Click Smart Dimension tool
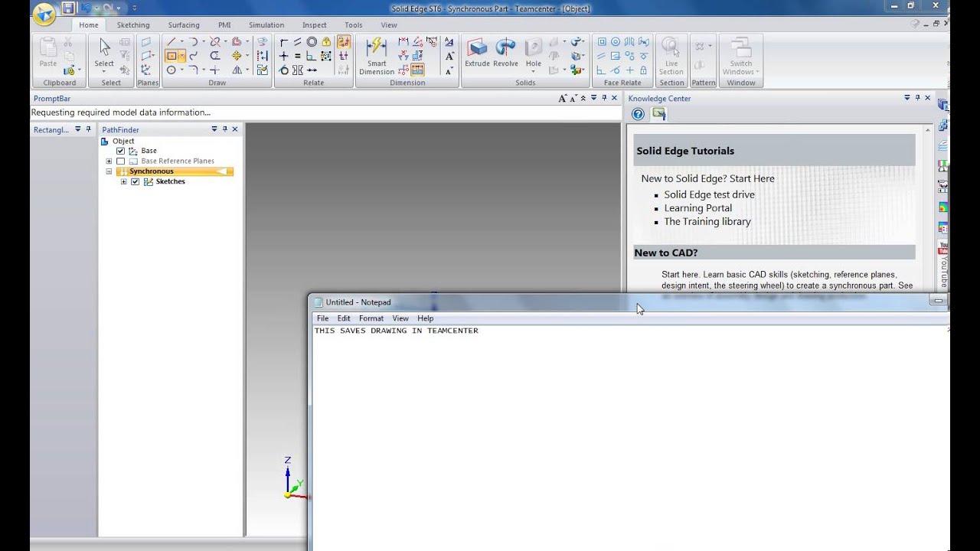Viewport: 980px width, 551px height. click(x=377, y=56)
